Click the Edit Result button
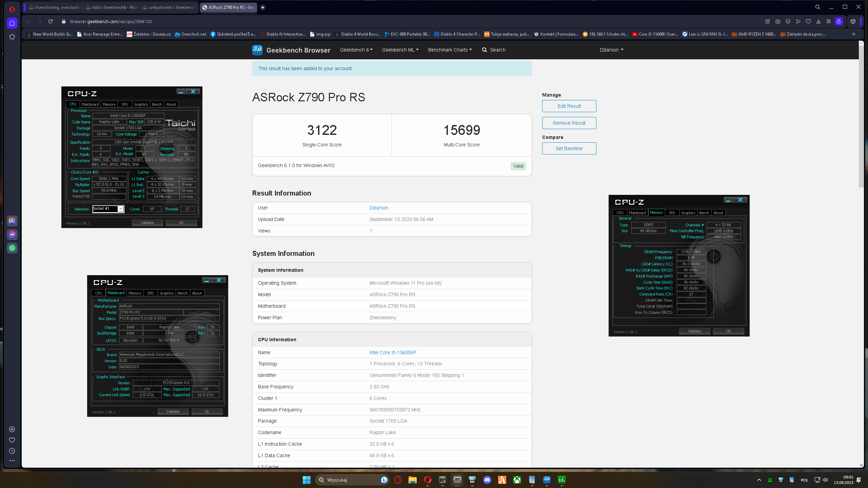Screen dimensions: 868x488 coord(569,106)
